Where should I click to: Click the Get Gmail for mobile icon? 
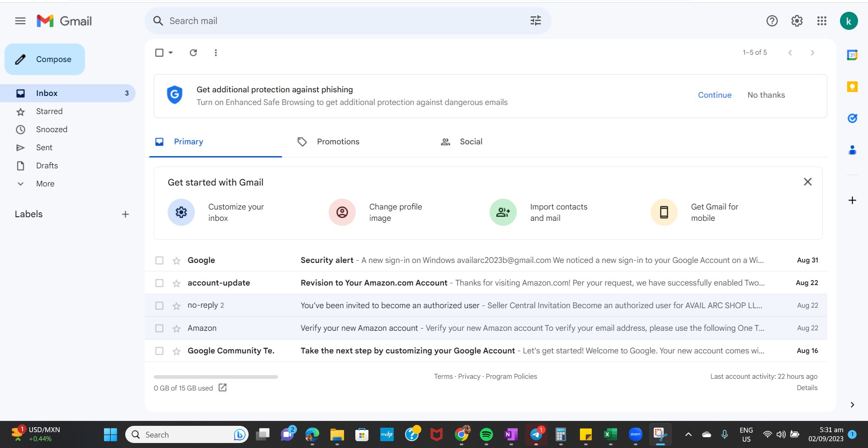click(664, 212)
